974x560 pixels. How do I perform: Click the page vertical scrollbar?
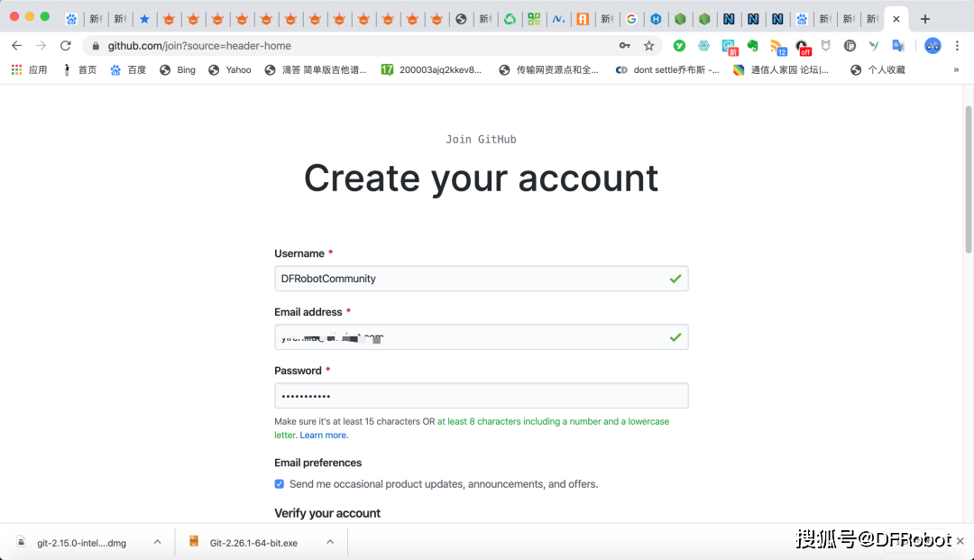[968, 180]
